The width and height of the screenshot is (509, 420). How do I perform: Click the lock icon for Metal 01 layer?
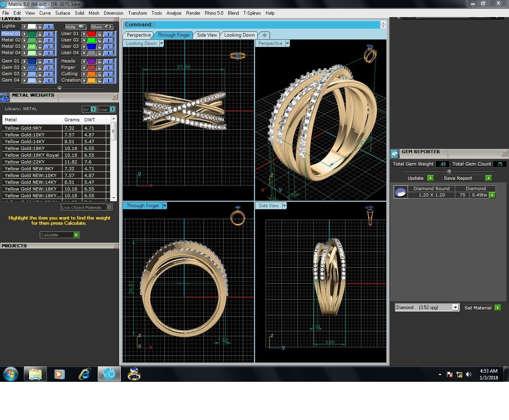[x=40, y=34]
